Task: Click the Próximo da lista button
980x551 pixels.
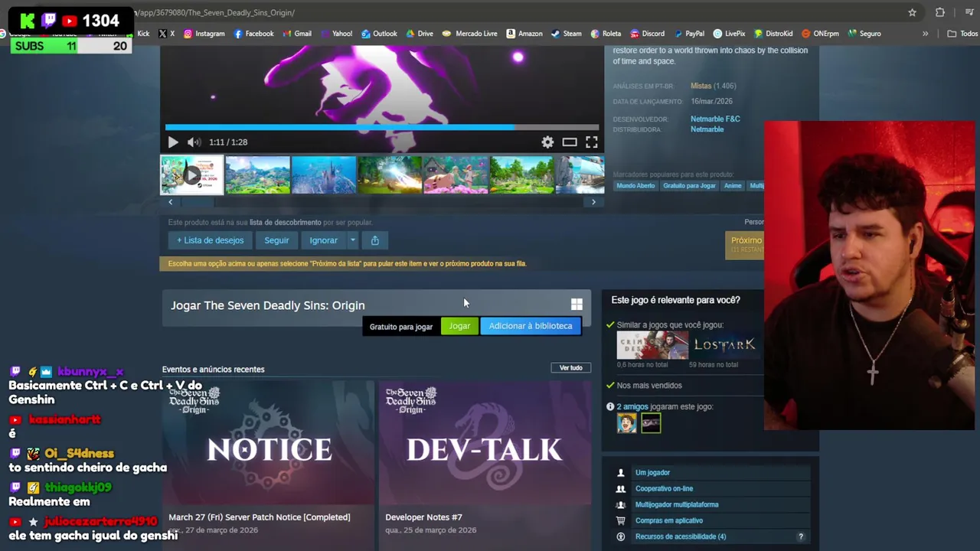Action: click(x=745, y=244)
